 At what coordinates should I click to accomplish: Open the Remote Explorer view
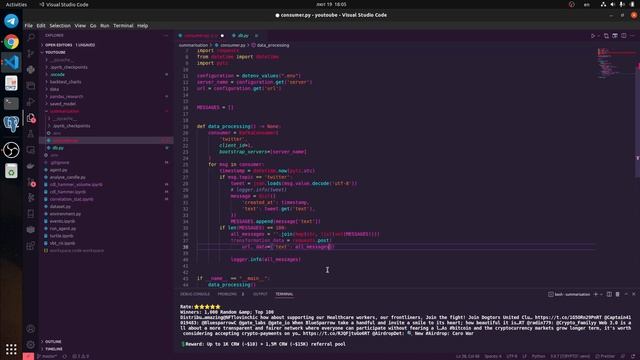pos(31,150)
